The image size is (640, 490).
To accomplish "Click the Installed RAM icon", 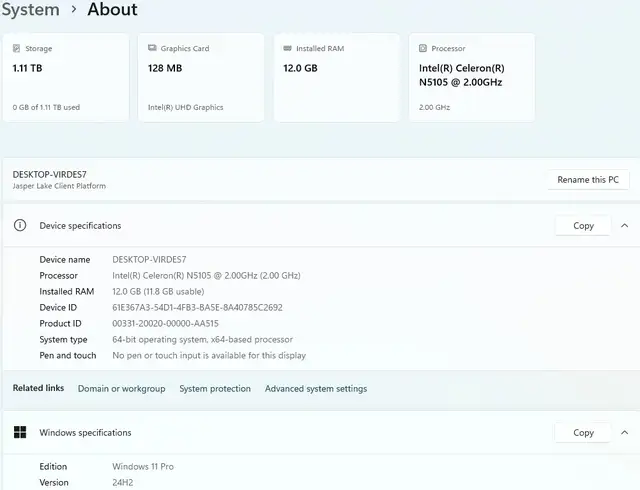I will coord(287,48).
